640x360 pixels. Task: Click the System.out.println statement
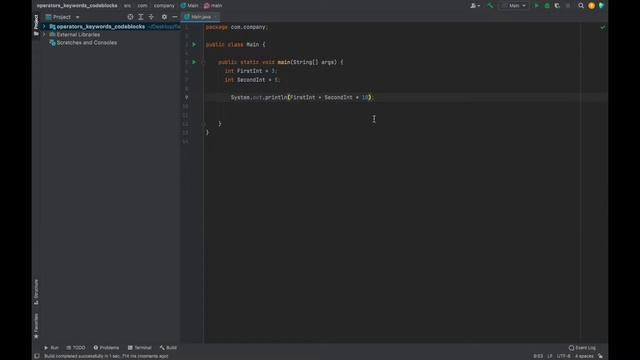coord(302,98)
